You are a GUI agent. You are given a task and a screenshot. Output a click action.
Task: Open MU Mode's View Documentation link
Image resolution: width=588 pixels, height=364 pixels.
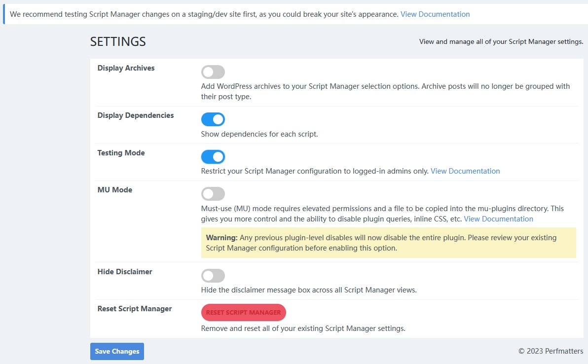coord(498,219)
